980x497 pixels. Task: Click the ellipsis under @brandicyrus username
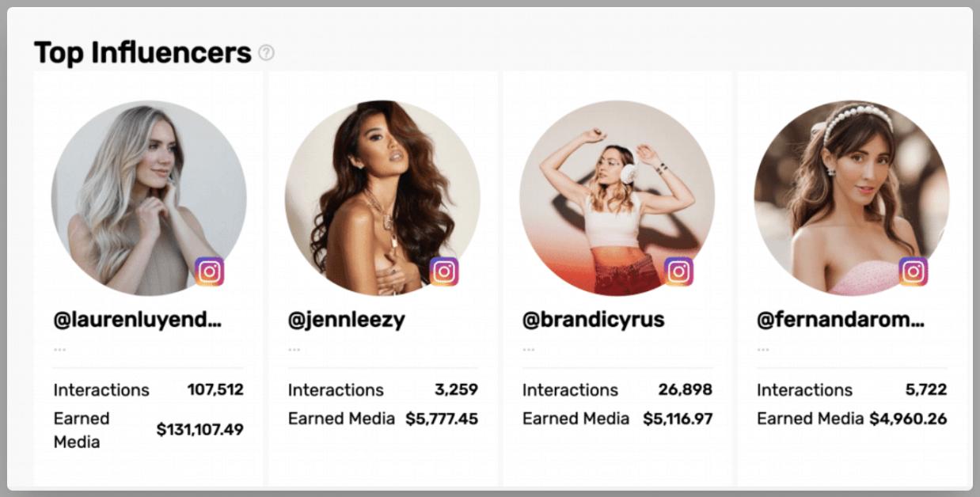coord(529,349)
